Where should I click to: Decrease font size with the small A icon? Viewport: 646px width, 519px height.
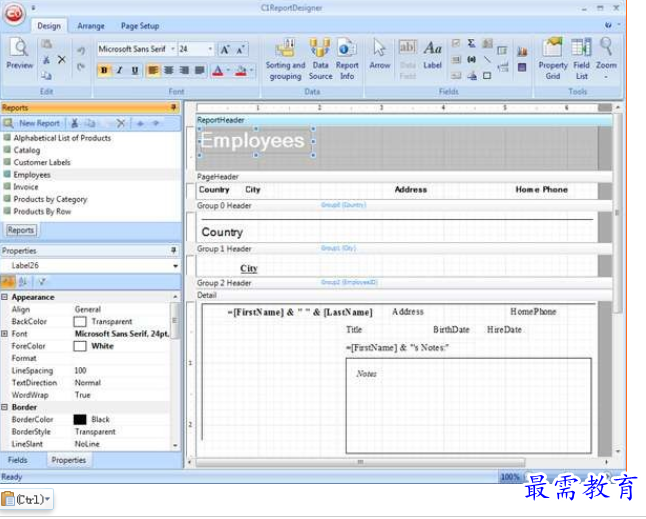[x=241, y=49]
